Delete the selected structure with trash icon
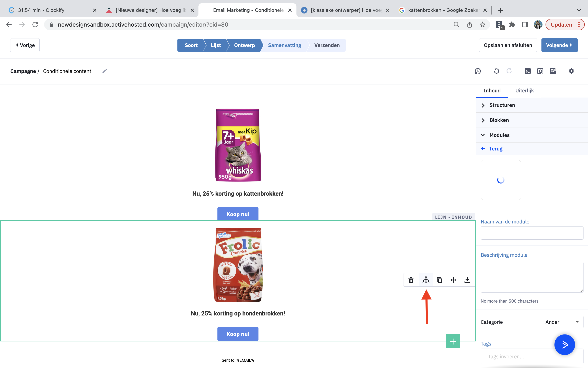588x368 pixels. 411,280
